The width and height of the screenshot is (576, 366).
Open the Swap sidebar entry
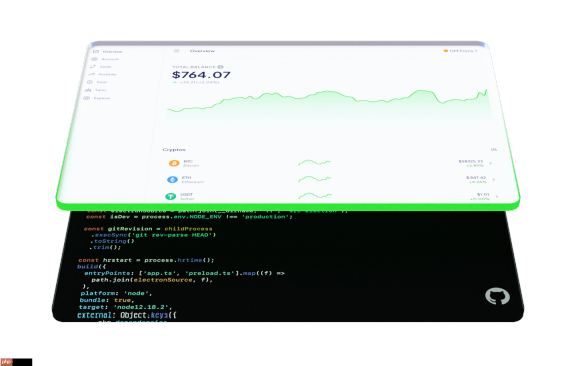pyautogui.click(x=105, y=67)
